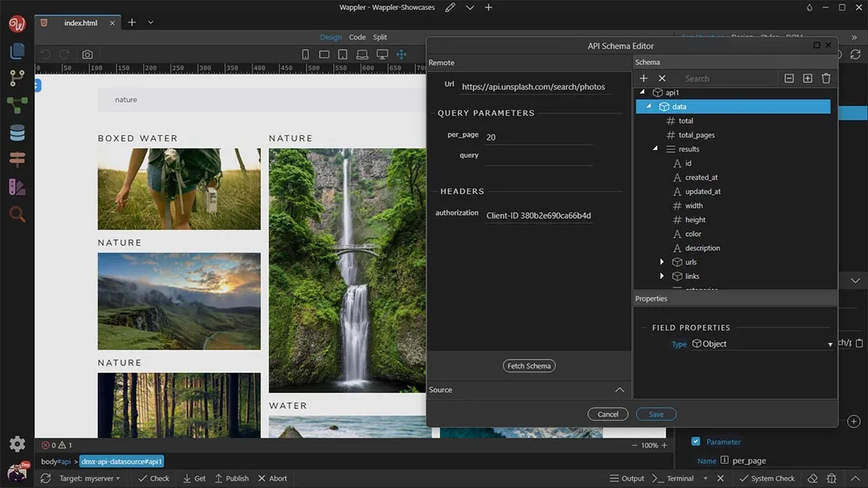Select the total_pages field in schema
Viewport: 868px width, 488px height.
(x=696, y=135)
